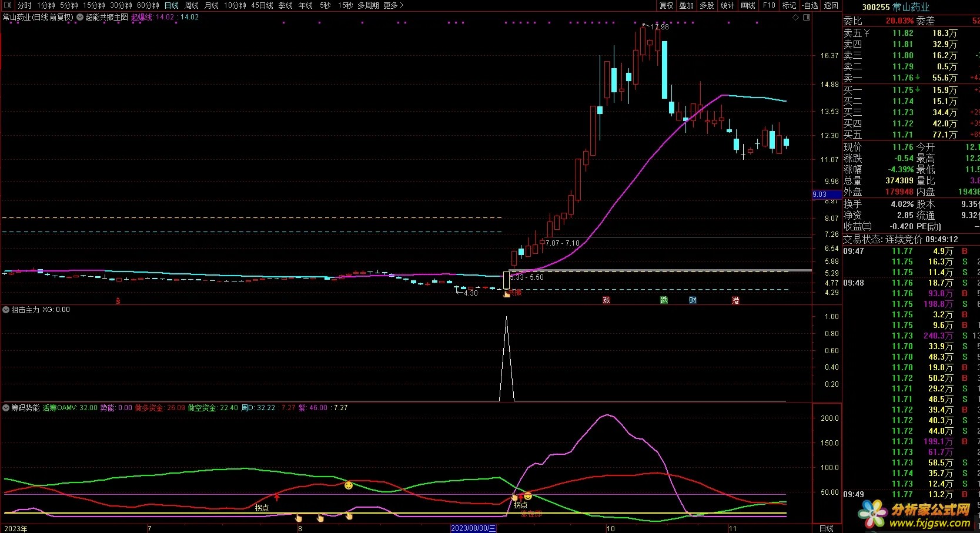Click the 卖一 price 11.76
980x533 pixels.
click(x=903, y=78)
